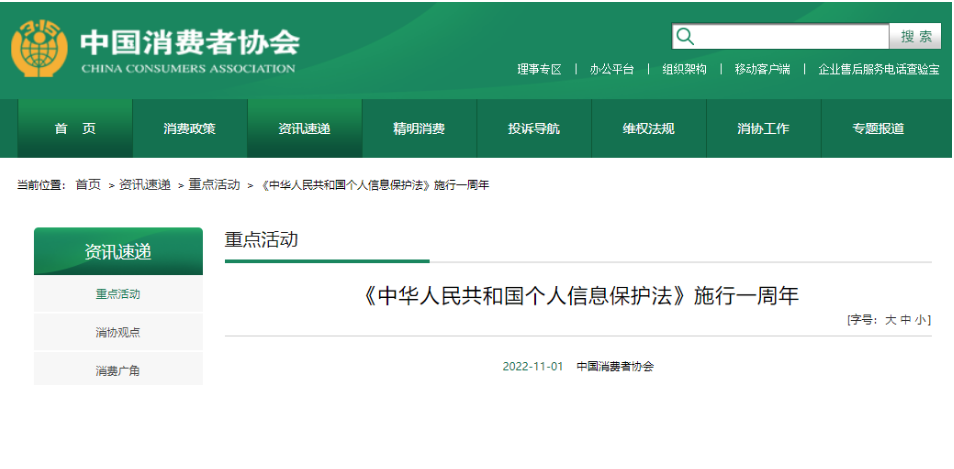Go to 组织架构 page

pyautogui.click(x=684, y=69)
